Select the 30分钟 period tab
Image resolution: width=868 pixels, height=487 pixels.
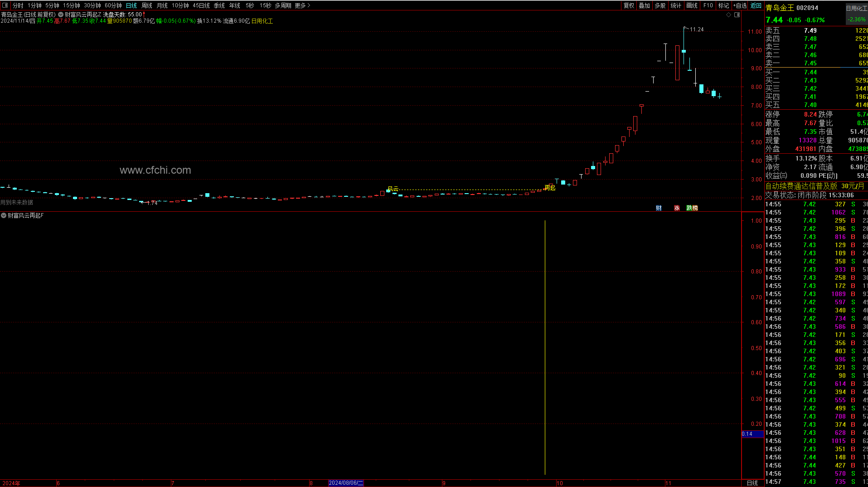point(92,5)
